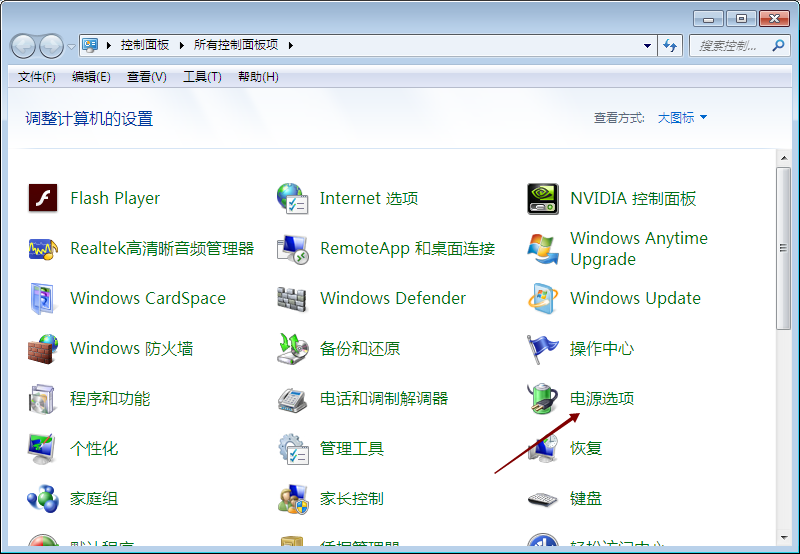Expand the arrow after 控制面板 breadcrumb
The height and width of the screenshot is (554, 800).
182,45
